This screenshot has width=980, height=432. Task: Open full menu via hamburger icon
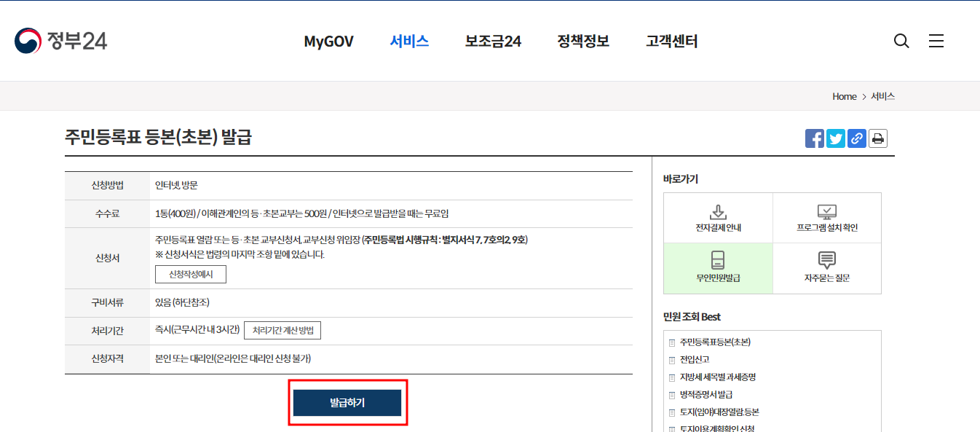coord(936,42)
